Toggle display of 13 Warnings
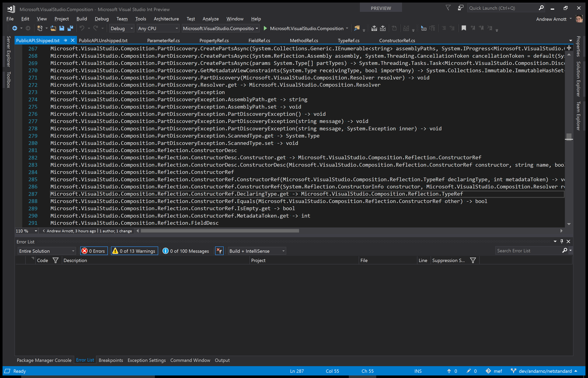The width and height of the screenshot is (588, 378). coord(134,251)
